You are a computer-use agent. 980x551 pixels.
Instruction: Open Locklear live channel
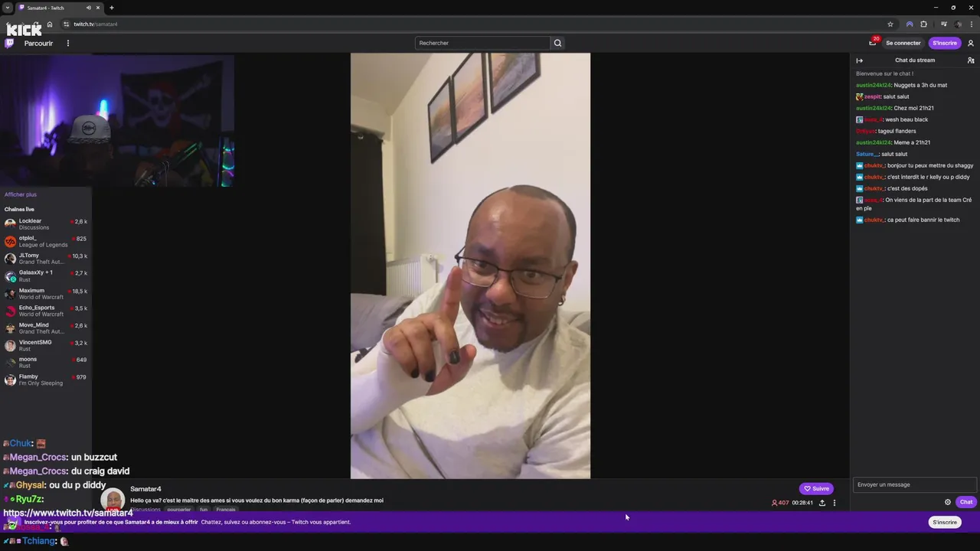coord(46,224)
